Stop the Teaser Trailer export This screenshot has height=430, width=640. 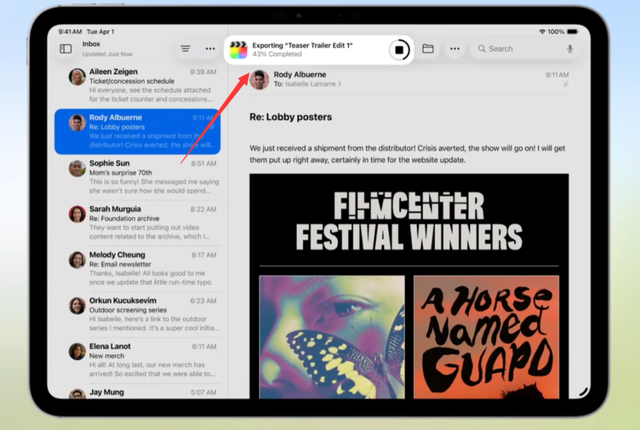tap(399, 50)
